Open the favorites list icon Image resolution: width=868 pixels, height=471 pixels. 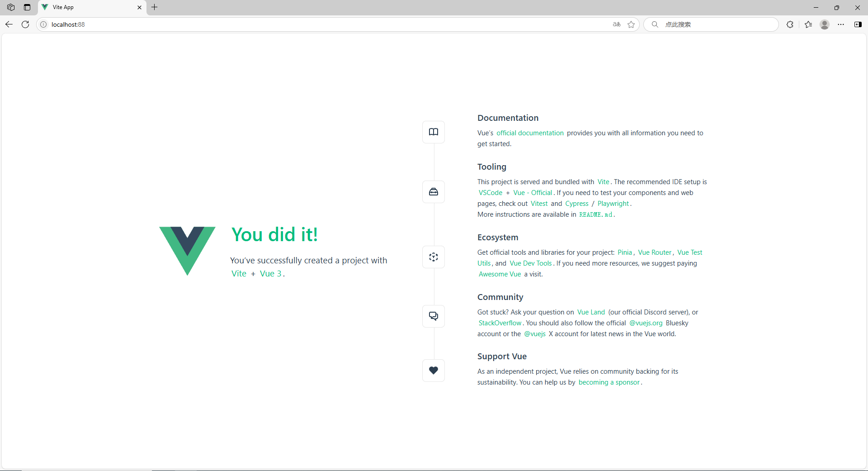pyautogui.click(x=808, y=24)
